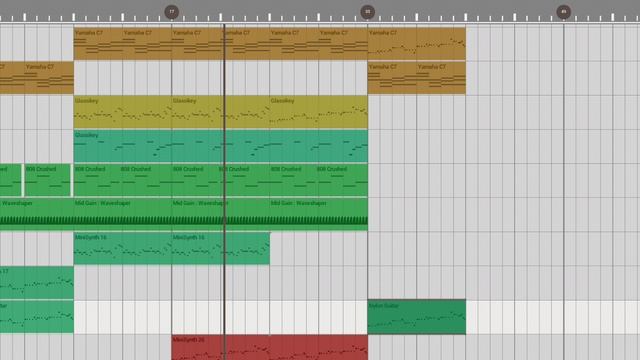Select the red MiniSynth 26 clip
The width and height of the screenshot is (640, 360).
coord(270,348)
